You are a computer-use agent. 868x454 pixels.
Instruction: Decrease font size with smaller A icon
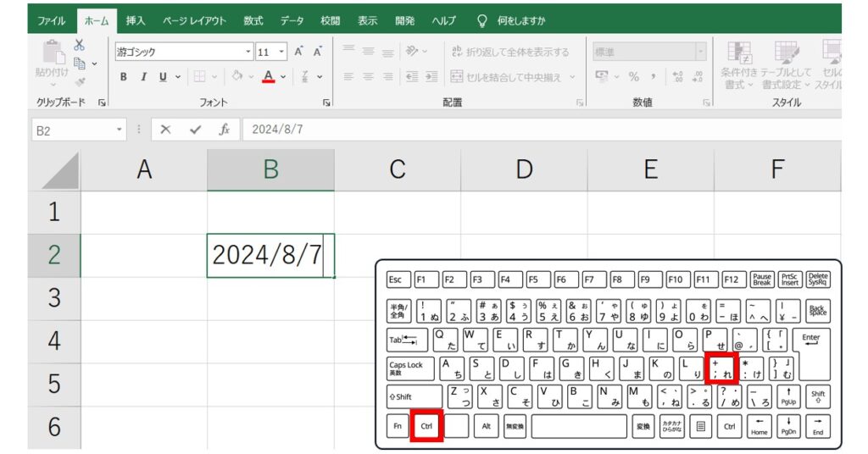coord(318,52)
